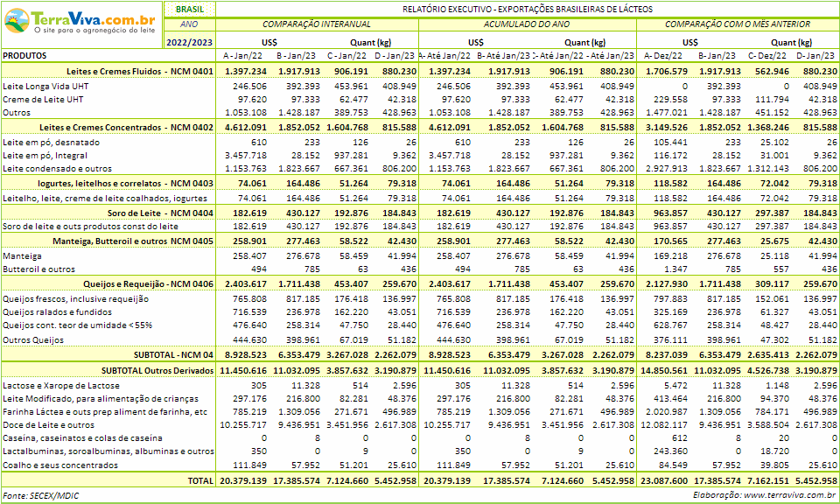This screenshot has width=840, height=504.
Task: Select the Doce de Leite e outros row label
Action: [x=49, y=424]
